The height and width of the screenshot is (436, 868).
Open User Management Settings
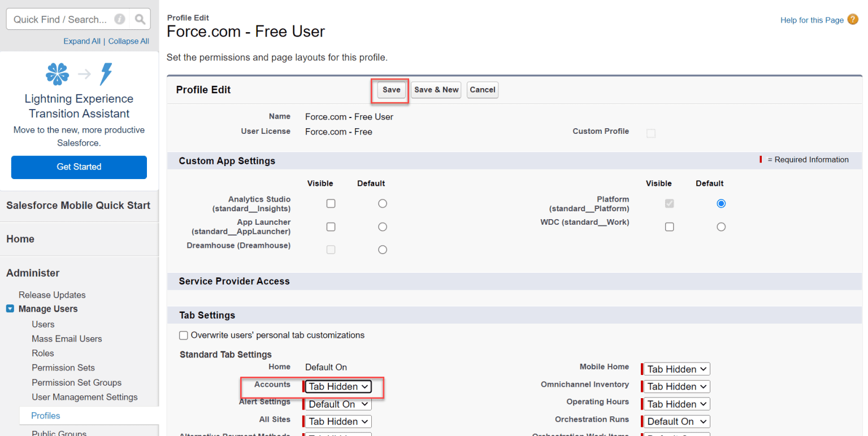(x=85, y=398)
